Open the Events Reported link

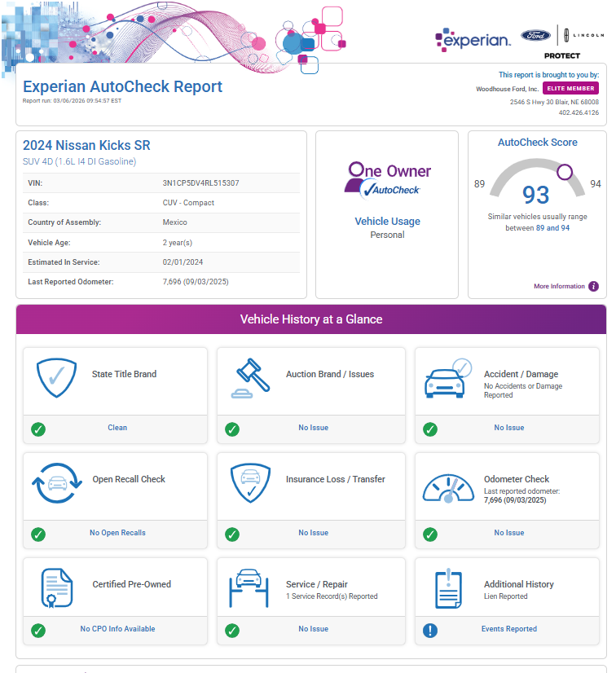[x=508, y=629]
